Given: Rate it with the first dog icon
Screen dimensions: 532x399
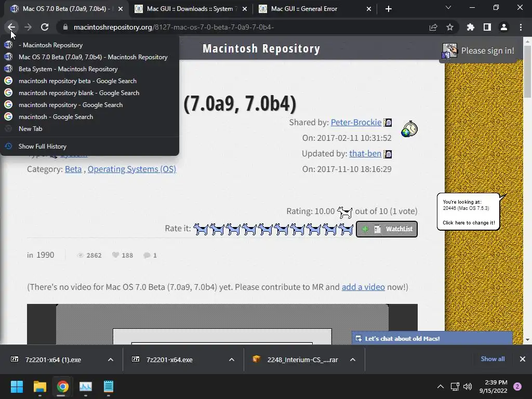Looking at the screenshot, I should point(201,229).
